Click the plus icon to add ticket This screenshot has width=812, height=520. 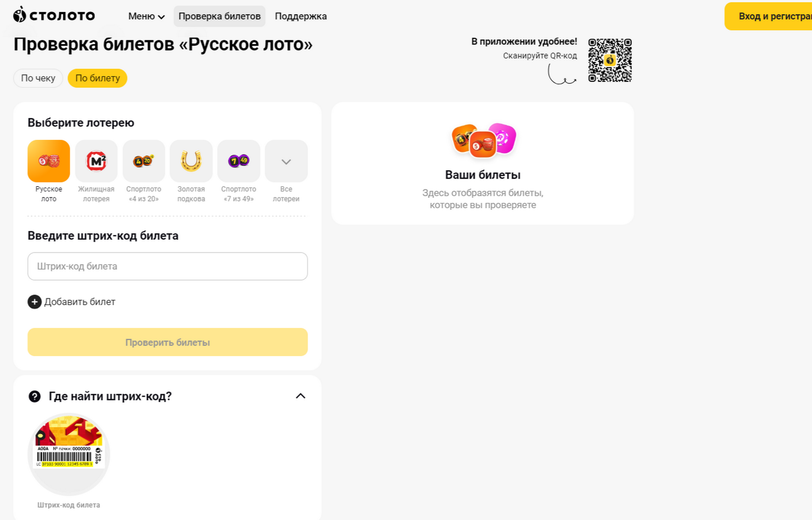click(x=35, y=302)
